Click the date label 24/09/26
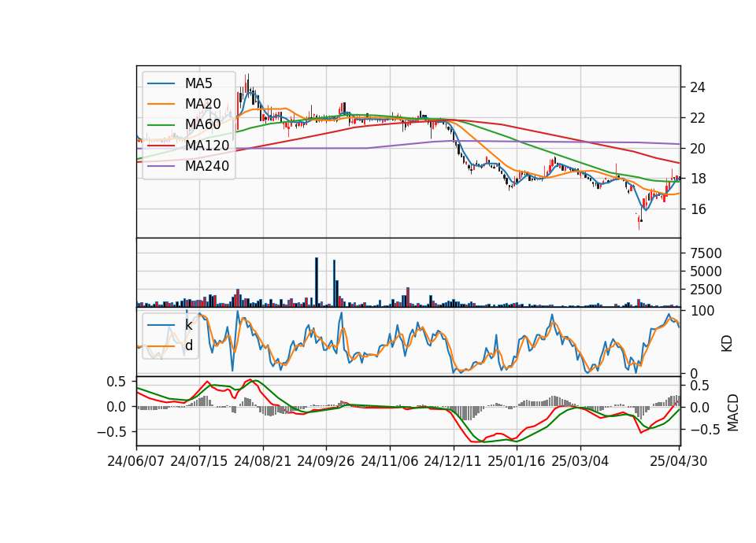 pos(326,462)
